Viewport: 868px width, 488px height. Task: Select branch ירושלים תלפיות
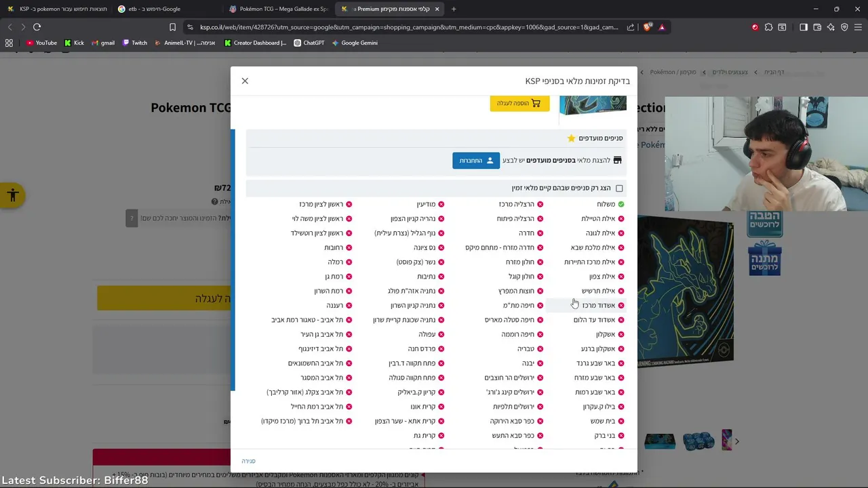pos(513,407)
